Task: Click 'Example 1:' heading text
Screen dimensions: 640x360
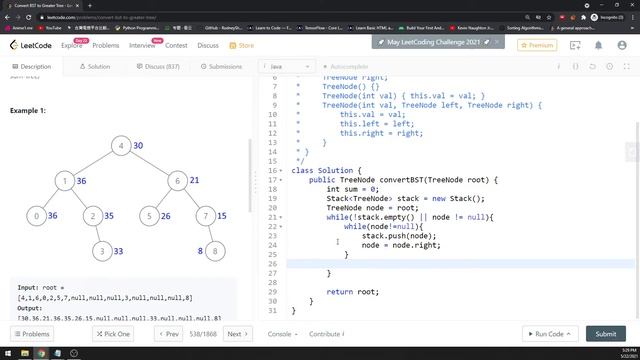Action: pyautogui.click(x=28, y=111)
